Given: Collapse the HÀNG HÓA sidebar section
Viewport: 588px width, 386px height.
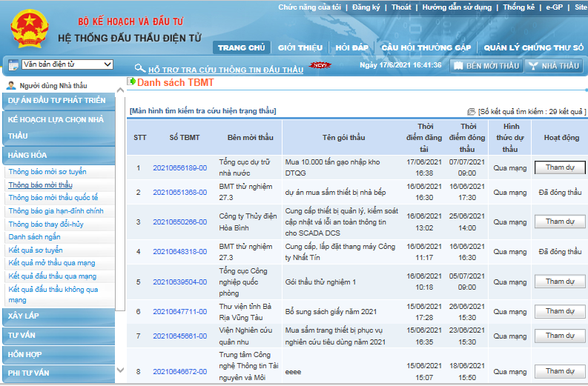Looking at the screenshot, I should 59,155.
